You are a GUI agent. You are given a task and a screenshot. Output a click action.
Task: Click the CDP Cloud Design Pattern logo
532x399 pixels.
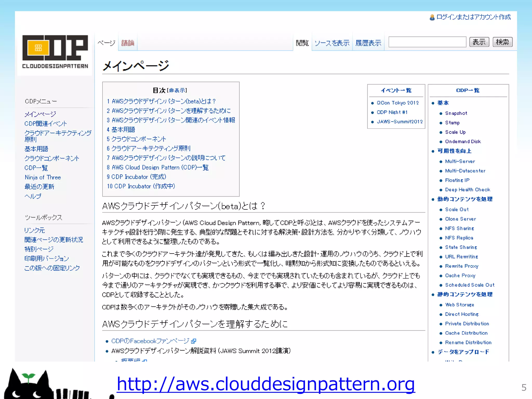(55, 51)
